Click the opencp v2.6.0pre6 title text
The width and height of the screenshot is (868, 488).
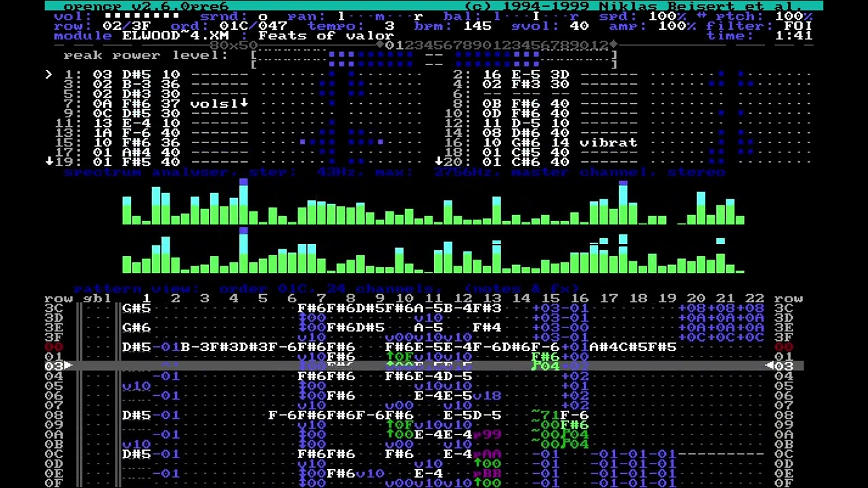(x=146, y=7)
